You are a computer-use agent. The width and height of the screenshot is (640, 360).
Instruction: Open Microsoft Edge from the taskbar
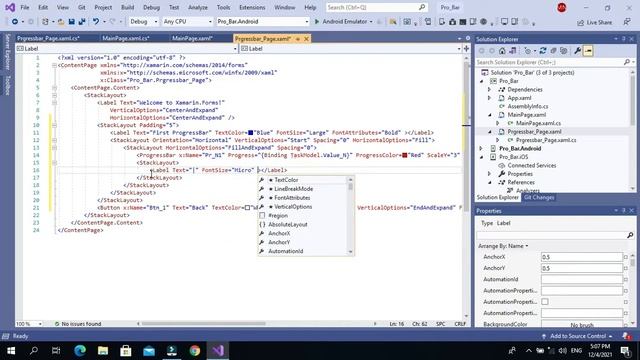click(80, 351)
